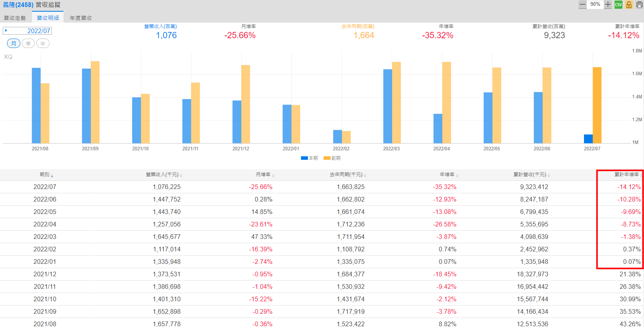This screenshot has width=644, height=327.
Task: Click yearly growth value -26.58%
Action: [445, 224]
